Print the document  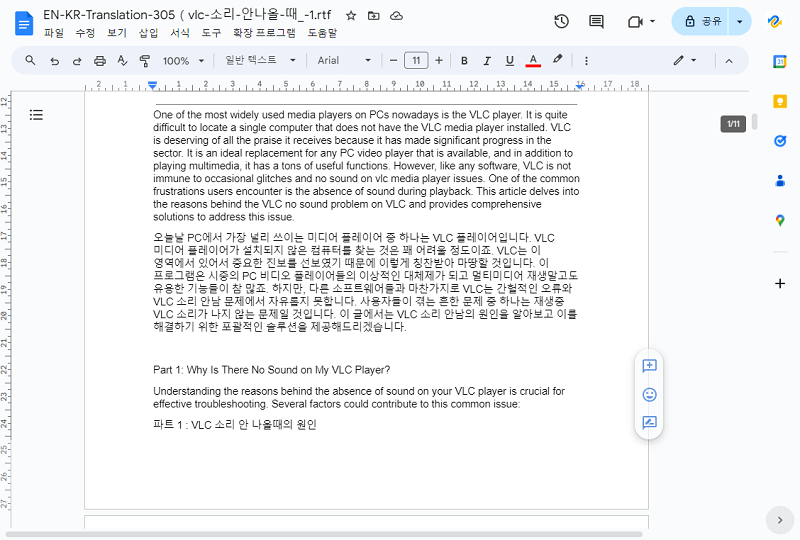click(x=100, y=61)
